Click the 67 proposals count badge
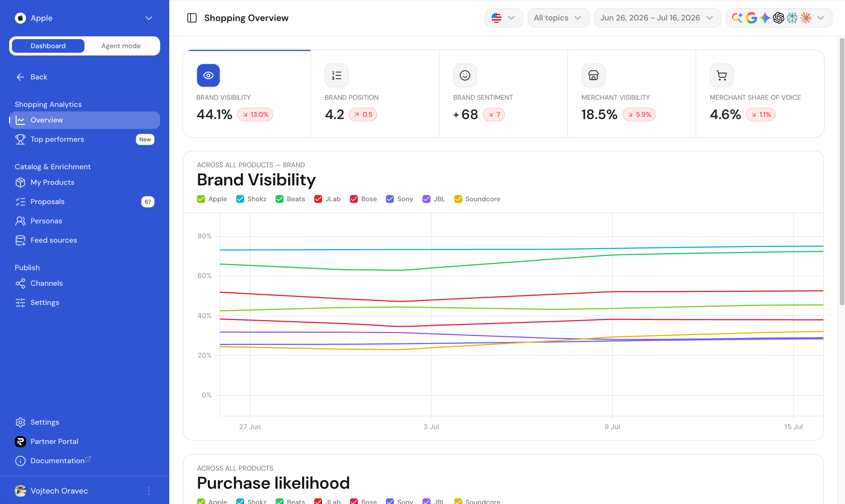The height and width of the screenshot is (504, 845). [148, 202]
